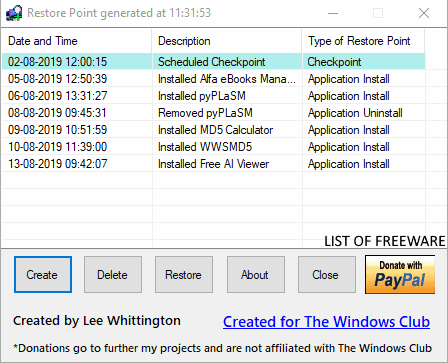
Task: Click the Checkpoint type cell
Action: [334, 62]
